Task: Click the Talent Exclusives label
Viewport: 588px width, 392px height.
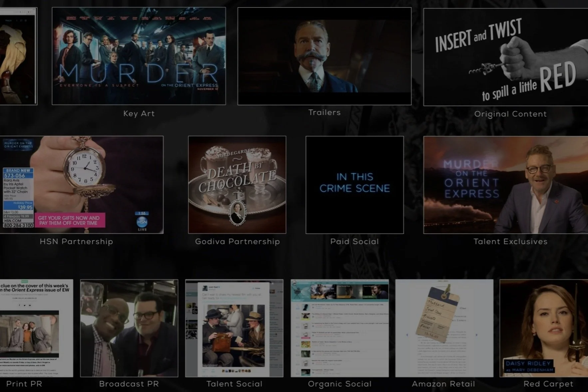Action: tap(510, 242)
